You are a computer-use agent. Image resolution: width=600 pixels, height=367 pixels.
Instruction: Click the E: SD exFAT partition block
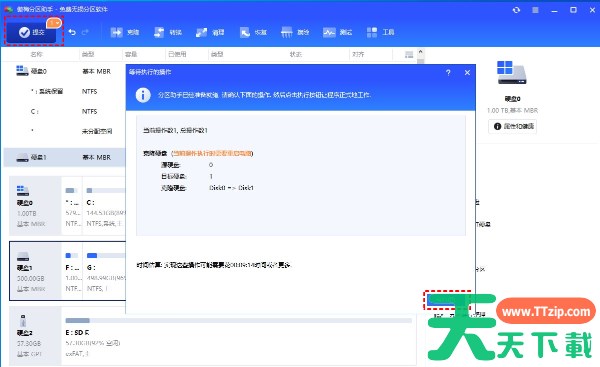click(239, 336)
